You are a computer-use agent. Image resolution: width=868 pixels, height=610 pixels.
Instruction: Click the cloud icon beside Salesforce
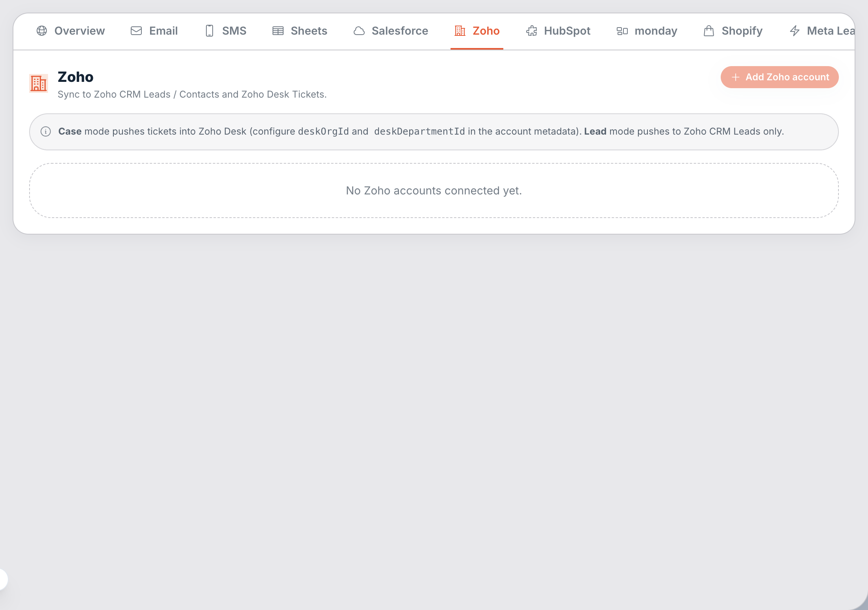coord(359,31)
